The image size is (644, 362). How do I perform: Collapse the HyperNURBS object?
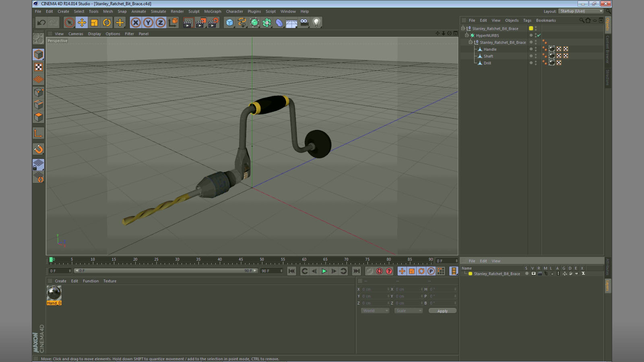click(467, 35)
